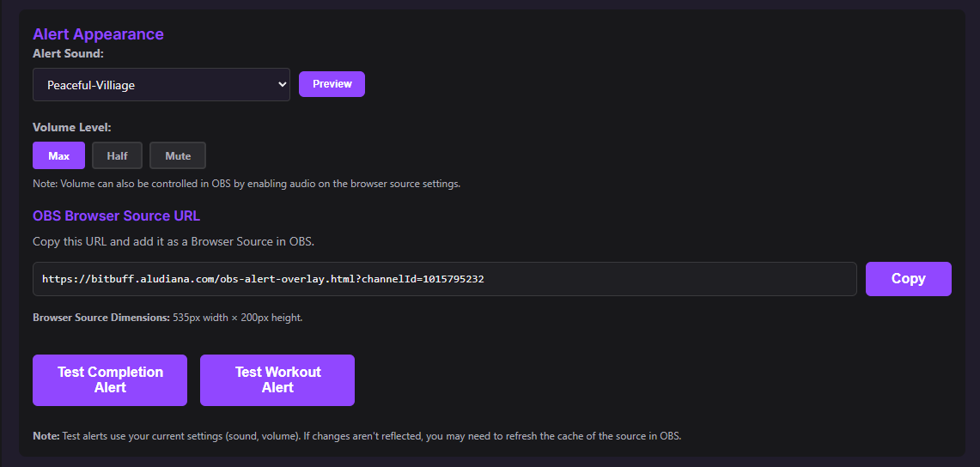Trigger the Test Completion Alert
This screenshot has height=467, width=980.
pos(110,379)
